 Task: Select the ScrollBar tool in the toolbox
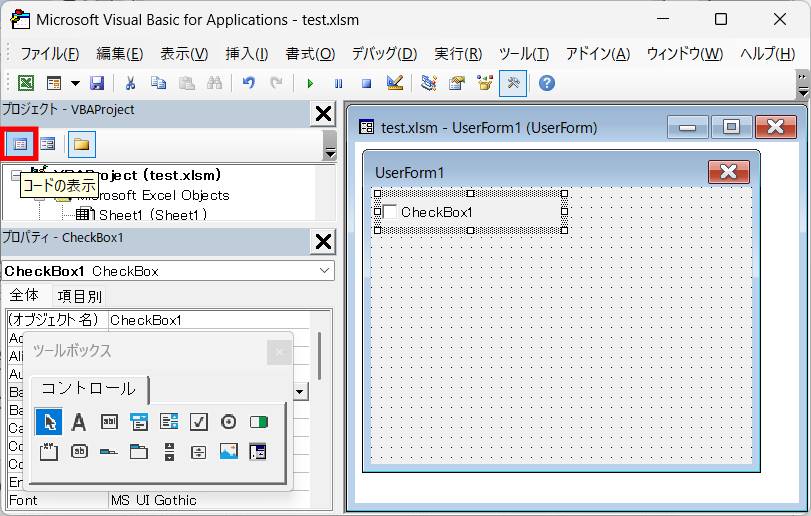pyautogui.click(x=169, y=451)
